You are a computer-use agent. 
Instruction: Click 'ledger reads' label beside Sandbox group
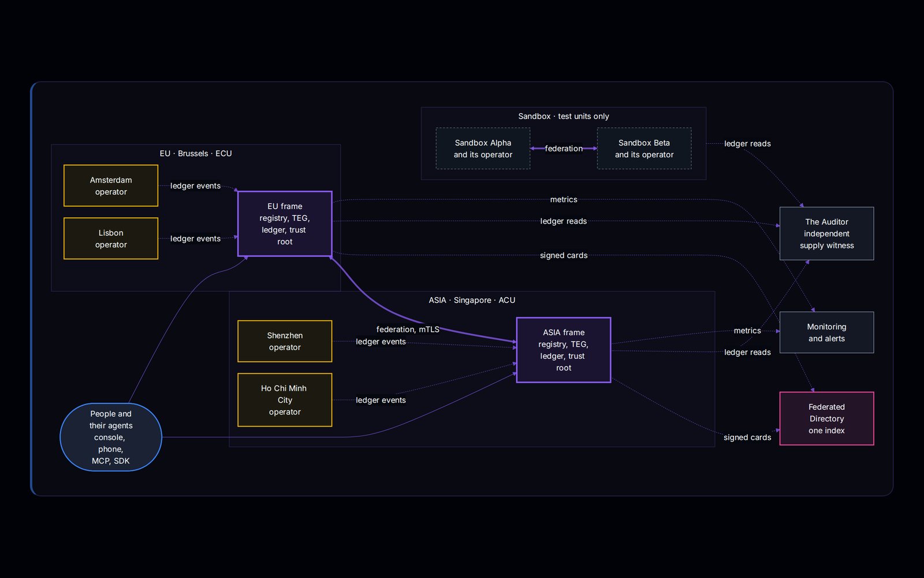[x=747, y=143]
